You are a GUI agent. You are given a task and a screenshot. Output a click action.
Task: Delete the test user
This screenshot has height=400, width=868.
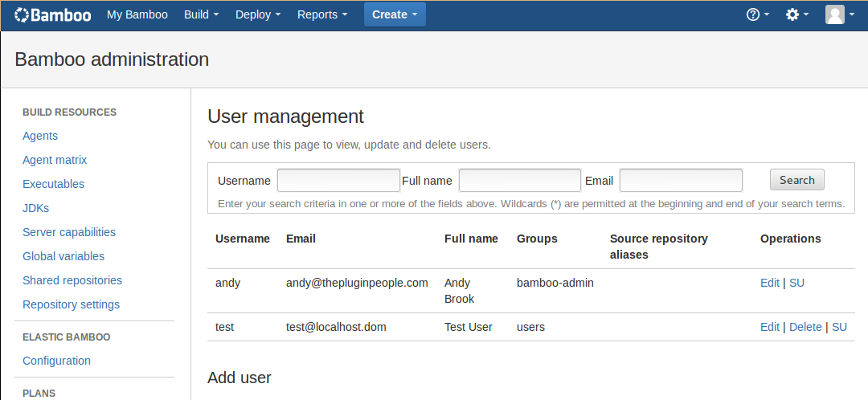pos(805,327)
